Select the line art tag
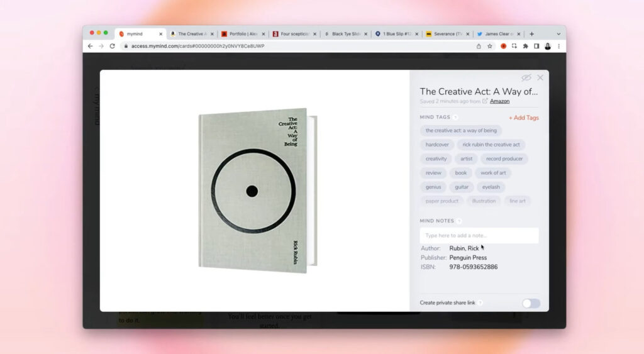 point(518,201)
